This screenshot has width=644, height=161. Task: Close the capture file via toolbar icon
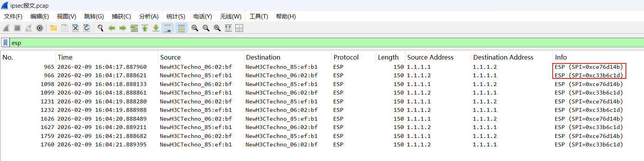point(75,28)
